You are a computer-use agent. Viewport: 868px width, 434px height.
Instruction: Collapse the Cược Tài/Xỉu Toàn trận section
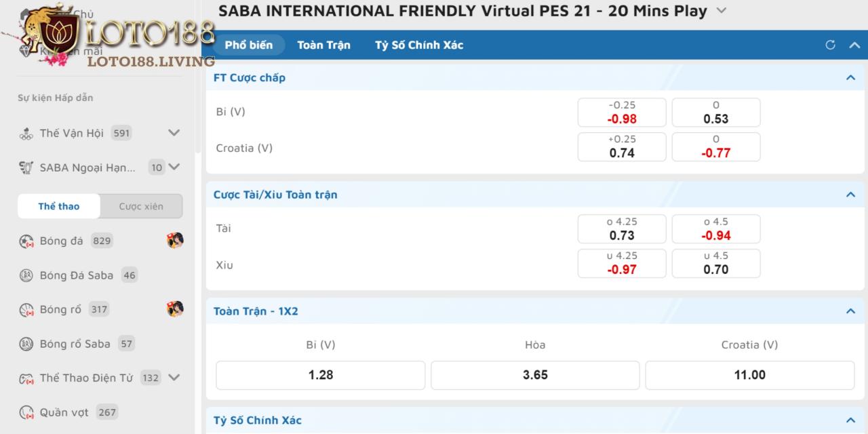click(x=850, y=195)
